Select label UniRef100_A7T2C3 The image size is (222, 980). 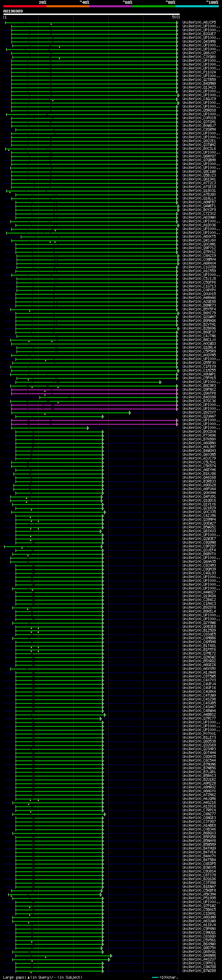coord(199,183)
